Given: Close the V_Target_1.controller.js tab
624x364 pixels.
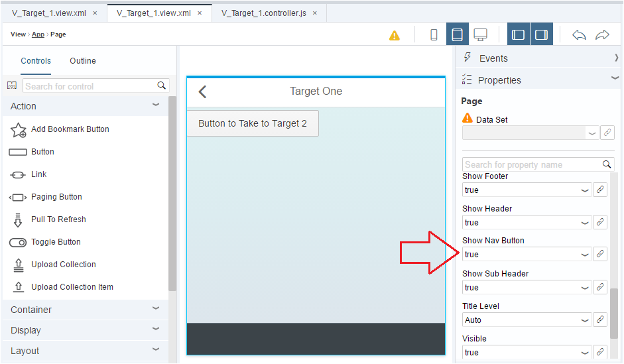Looking at the screenshot, I should [315, 13].
